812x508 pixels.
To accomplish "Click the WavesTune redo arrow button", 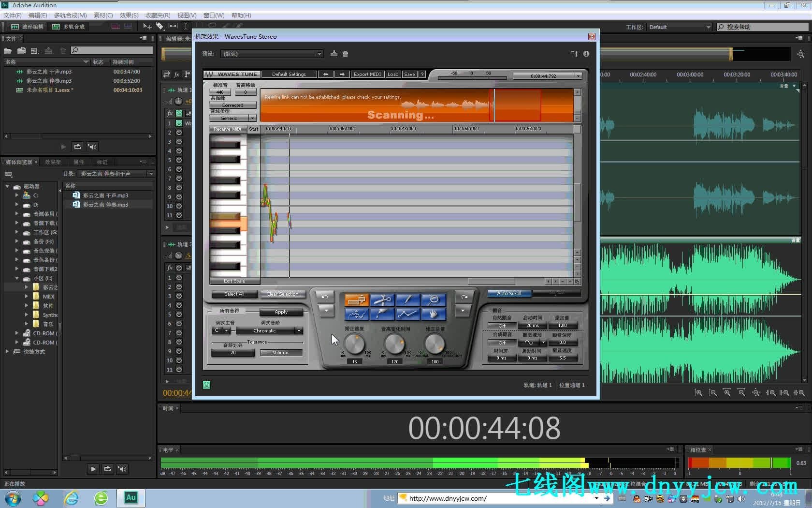I will click(x=464, y=297).
